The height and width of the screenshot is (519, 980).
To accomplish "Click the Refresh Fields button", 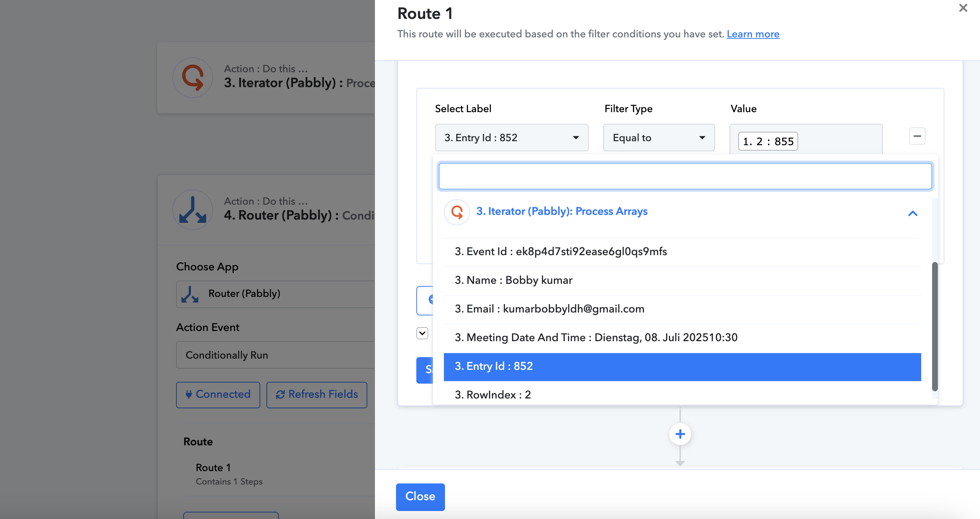I will click(x=317, y=395).
